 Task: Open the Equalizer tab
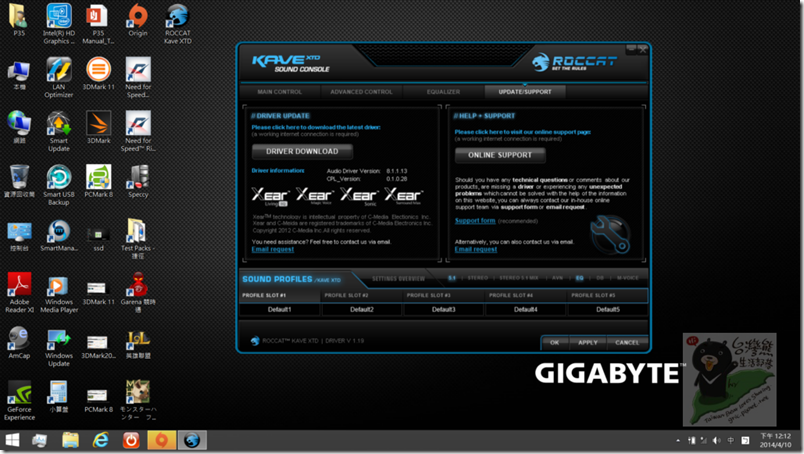(x=443, y=92)
